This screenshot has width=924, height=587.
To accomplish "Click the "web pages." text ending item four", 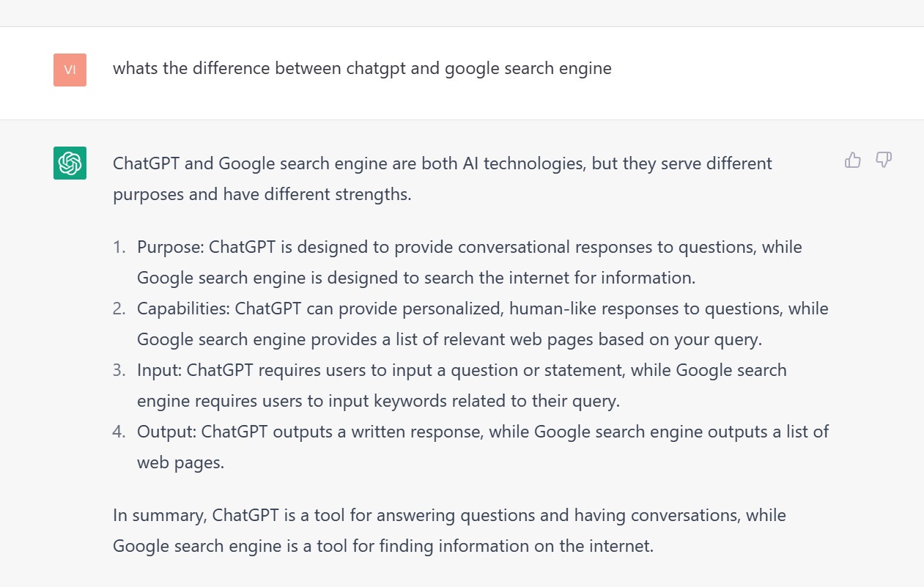I will pos(180,462).
